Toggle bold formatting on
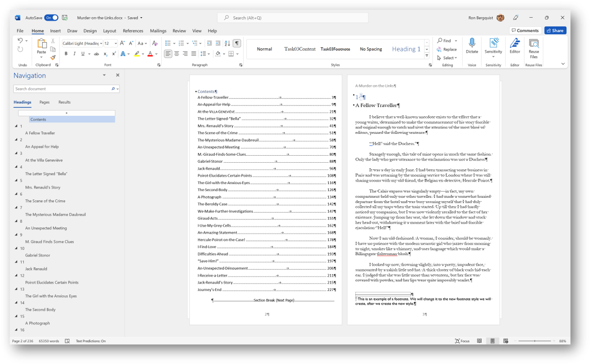 [x=66, y=53]
